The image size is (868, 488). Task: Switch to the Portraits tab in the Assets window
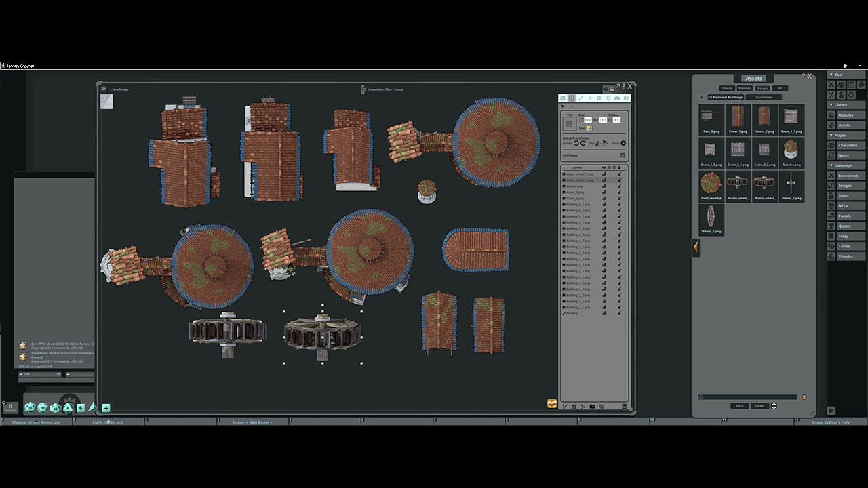click(x=745, y=87)
